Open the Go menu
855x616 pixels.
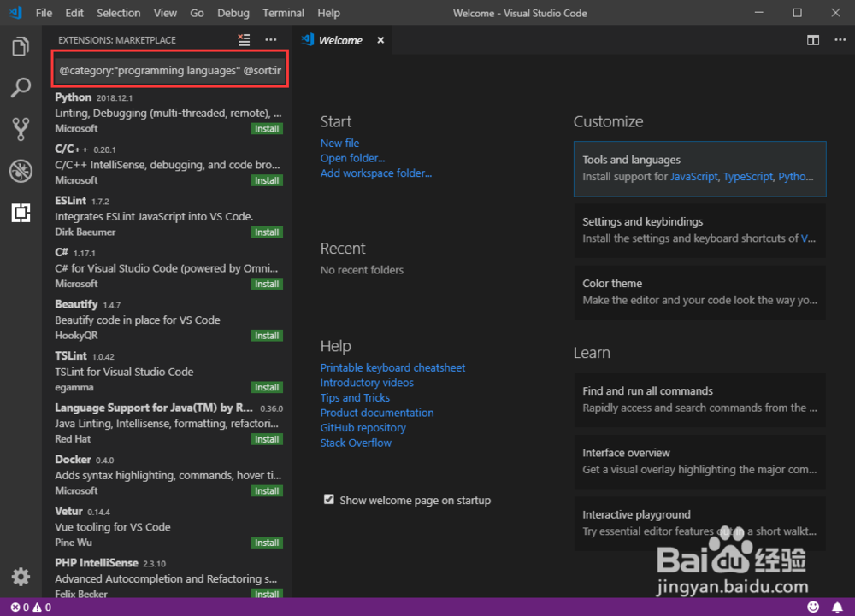click(x=197, y=13)
